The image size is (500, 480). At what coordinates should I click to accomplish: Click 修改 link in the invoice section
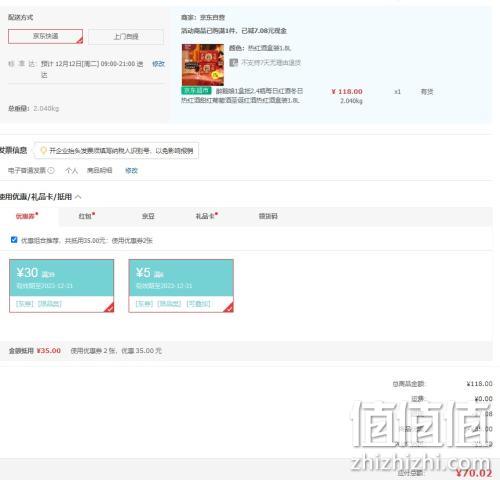(x=131, y=171)
